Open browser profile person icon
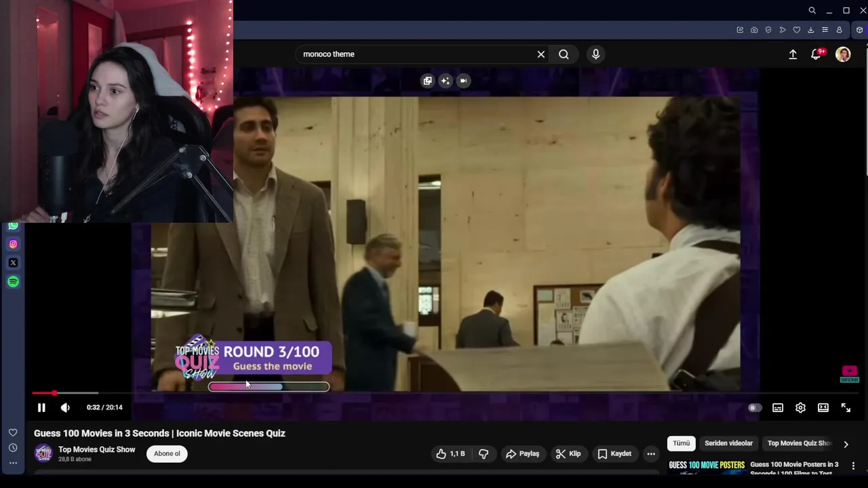Screen dimensions: 868x488 tap(839, 30)
